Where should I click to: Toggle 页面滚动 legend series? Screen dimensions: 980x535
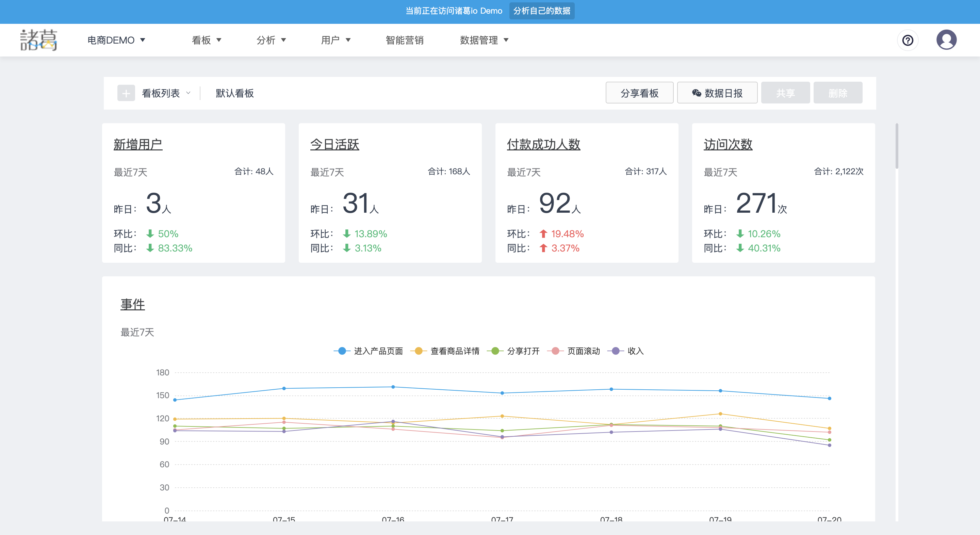click(574, 351)
